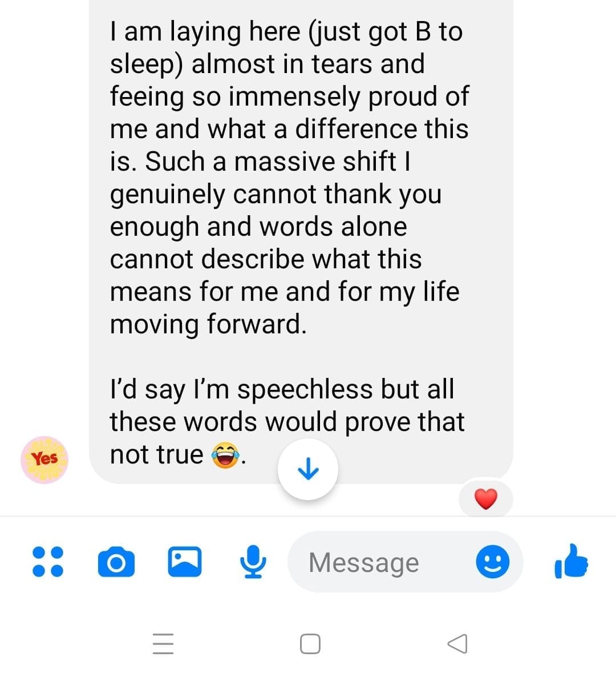View the red heart reaction on message
Viewport: 616px width, 681px height.
(x=486, y=498)
